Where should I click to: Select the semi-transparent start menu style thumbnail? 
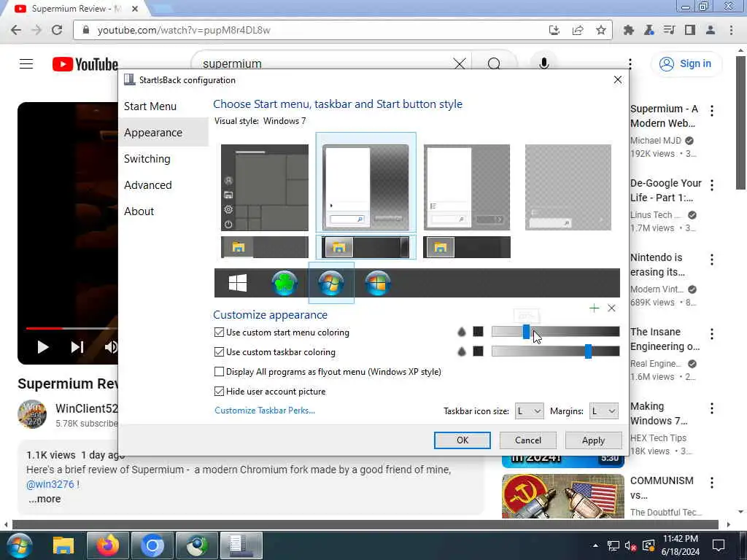click(466, 187)
